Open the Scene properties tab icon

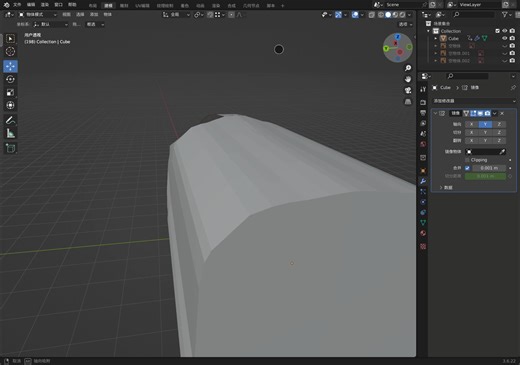coord(423,134)
